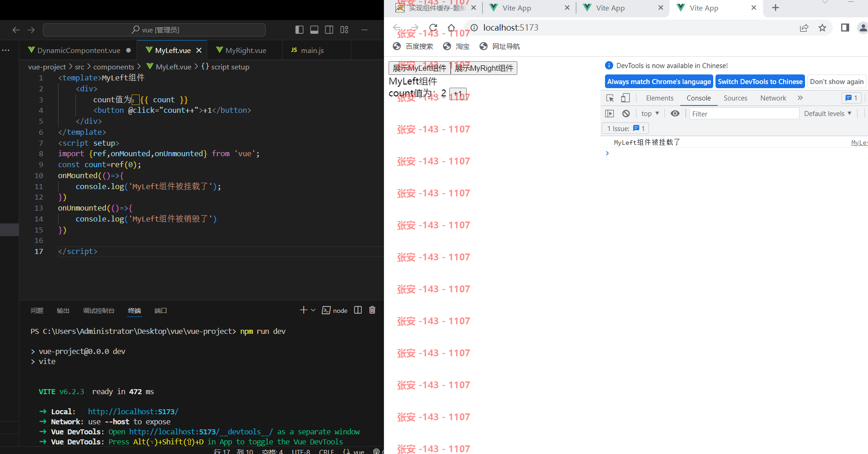The height and width of the screenshot is (454, 868).
Task: Toggle secondary side bar layout icon
Action: (x=329, y=30)
